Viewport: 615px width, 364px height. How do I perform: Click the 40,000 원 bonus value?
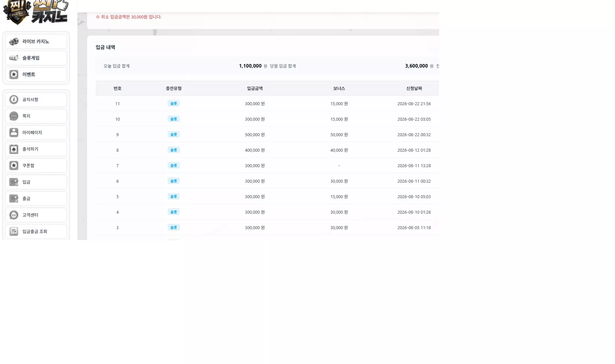(x=339, y=150)
